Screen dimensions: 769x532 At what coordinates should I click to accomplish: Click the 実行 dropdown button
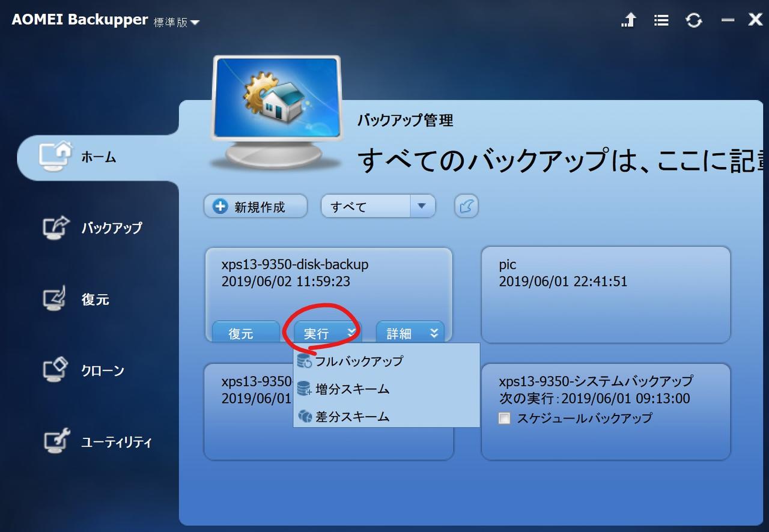click(x=327, y=332)
